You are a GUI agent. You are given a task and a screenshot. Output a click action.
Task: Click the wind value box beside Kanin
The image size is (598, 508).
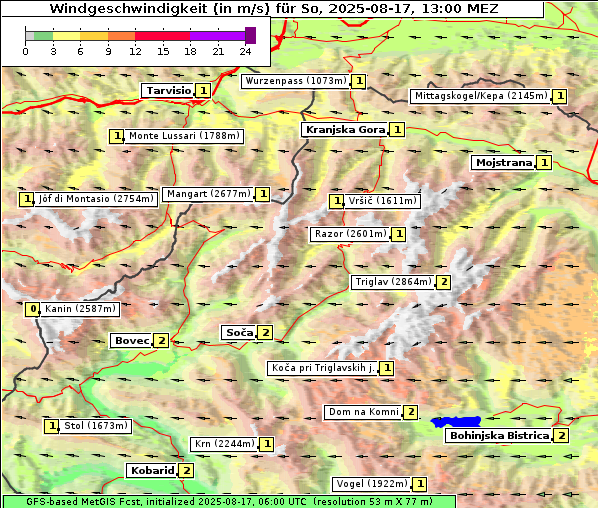pos(33,309)
